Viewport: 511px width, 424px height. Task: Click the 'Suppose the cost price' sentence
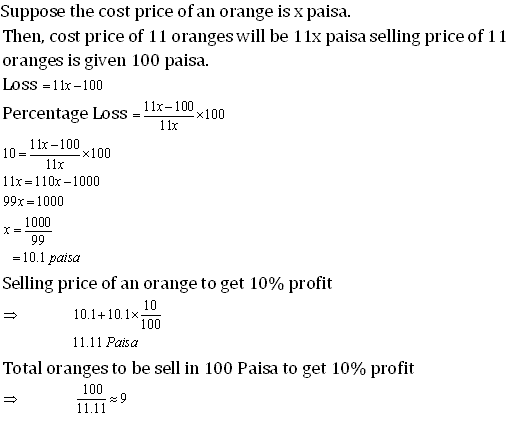[175, 12]
